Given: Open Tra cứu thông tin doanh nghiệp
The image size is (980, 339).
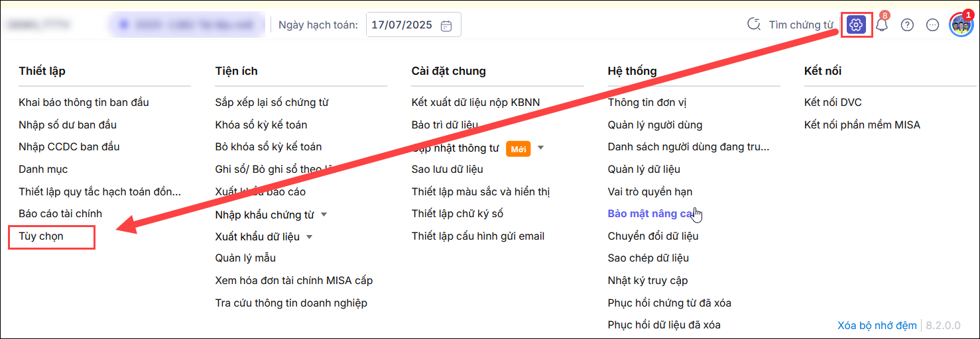Looking at the screenshot, I should (291, 303).
